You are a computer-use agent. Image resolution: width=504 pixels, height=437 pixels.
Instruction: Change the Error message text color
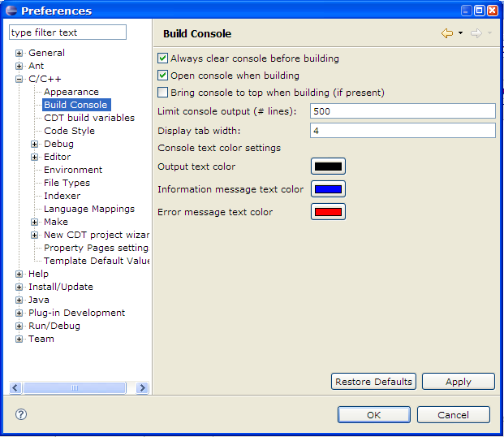[x=328, y=212]
